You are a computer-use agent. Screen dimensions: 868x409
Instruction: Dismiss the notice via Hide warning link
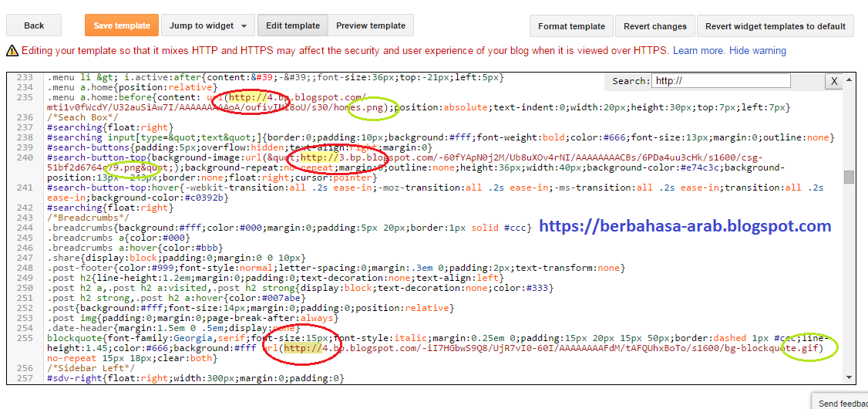tap(758, 51)
